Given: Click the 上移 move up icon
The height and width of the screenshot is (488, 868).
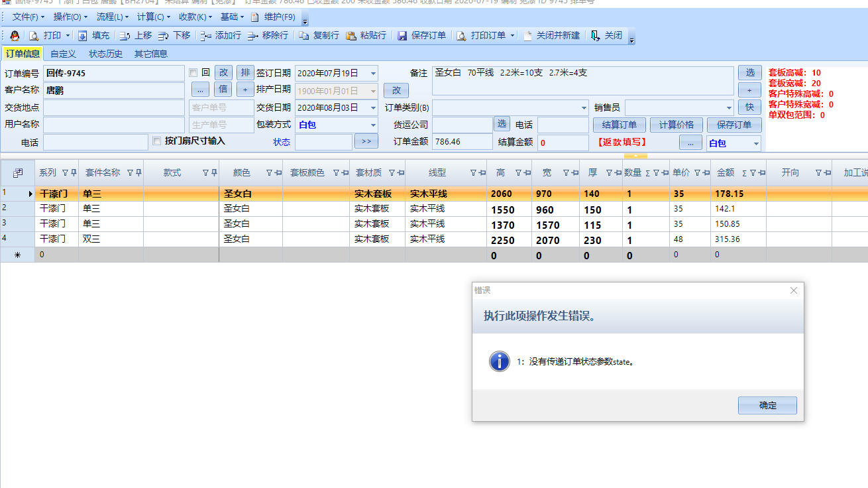Looking at the screenshot, I should pos(125,36).
